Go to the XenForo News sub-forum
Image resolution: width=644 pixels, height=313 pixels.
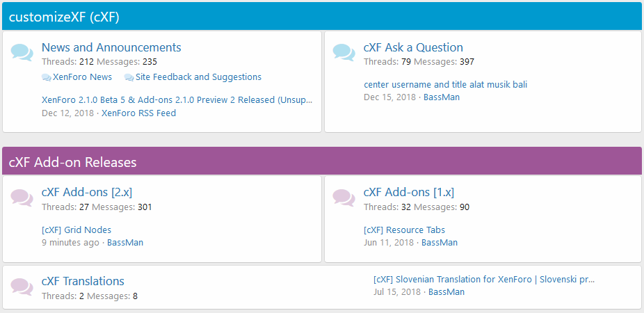click(x=82, y=77)
